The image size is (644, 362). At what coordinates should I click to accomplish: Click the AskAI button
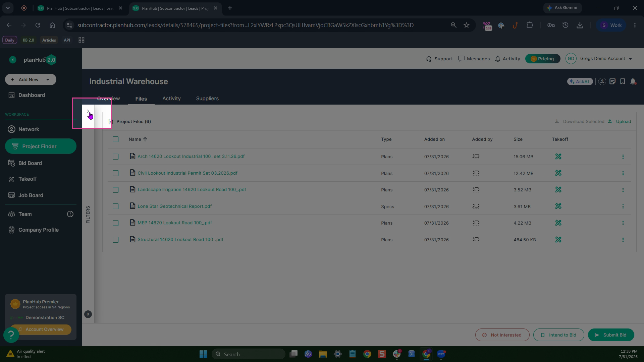580,81
